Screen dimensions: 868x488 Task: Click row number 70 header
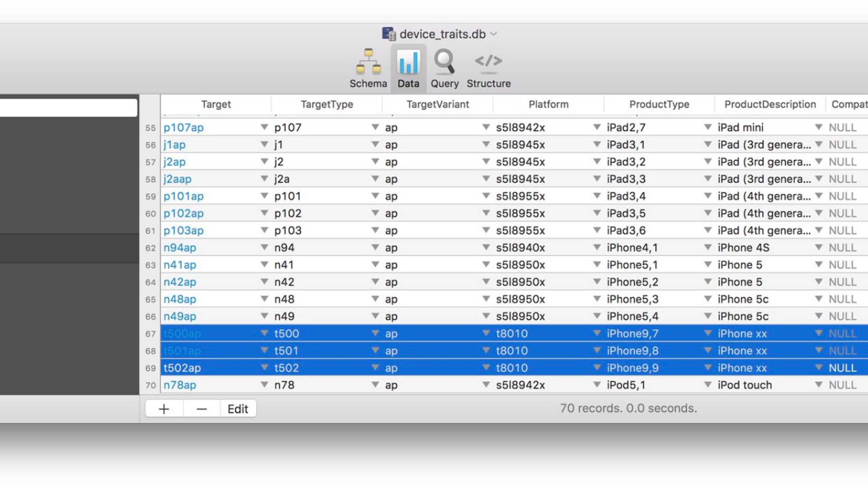(x=150, y=385)
